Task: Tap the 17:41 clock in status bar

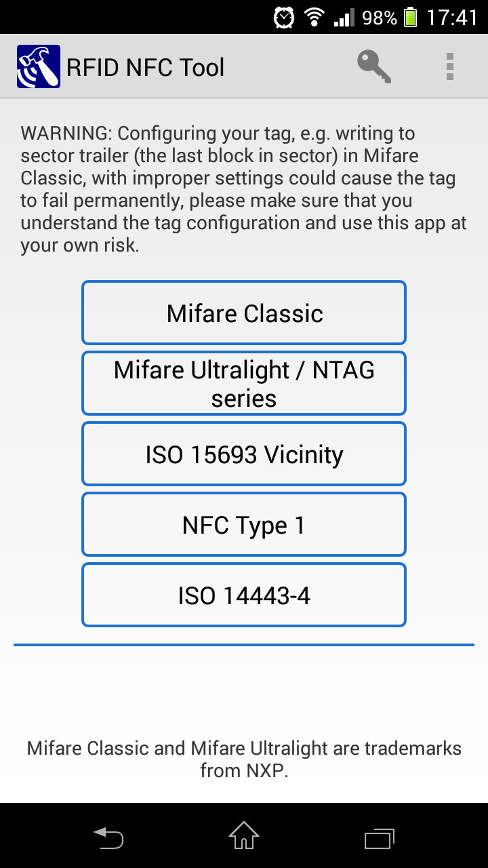Action: point(452,17)
